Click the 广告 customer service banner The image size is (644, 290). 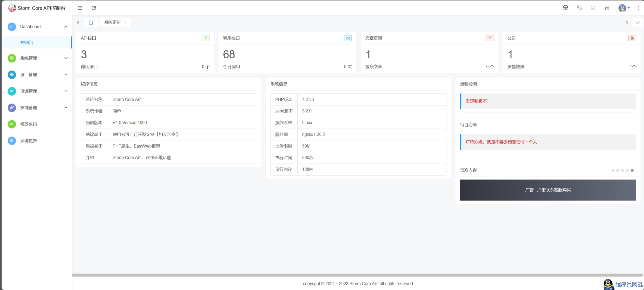[547, 190]
